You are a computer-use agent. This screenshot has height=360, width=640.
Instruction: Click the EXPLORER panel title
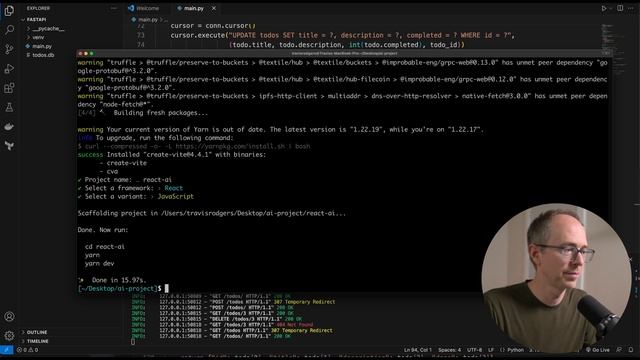coord(38,8)
